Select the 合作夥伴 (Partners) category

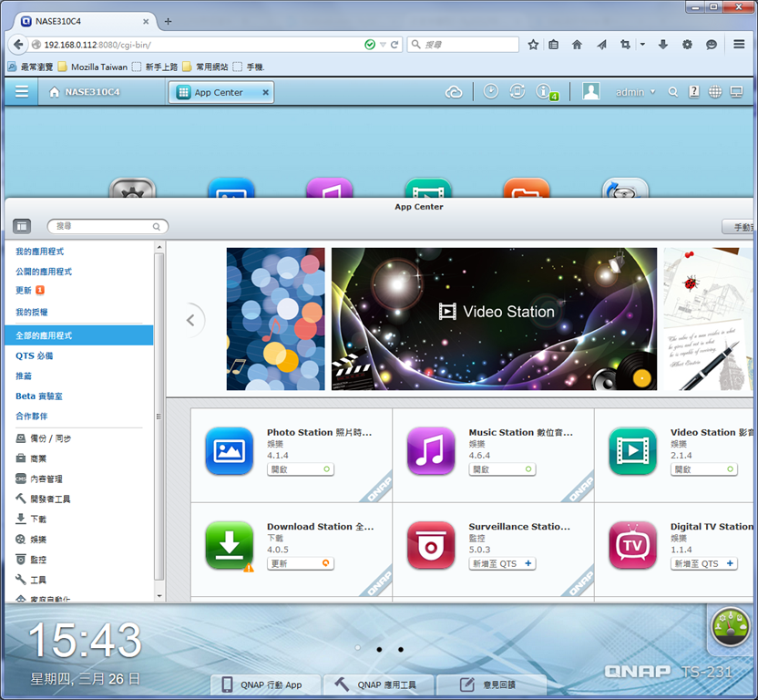[x=31, y=416]
